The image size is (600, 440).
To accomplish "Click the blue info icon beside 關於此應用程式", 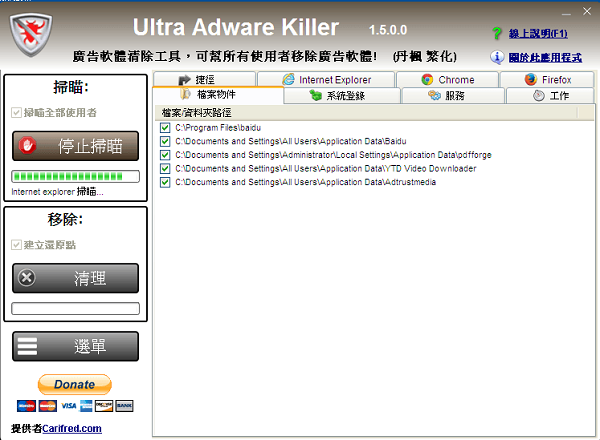I will 497,57.
